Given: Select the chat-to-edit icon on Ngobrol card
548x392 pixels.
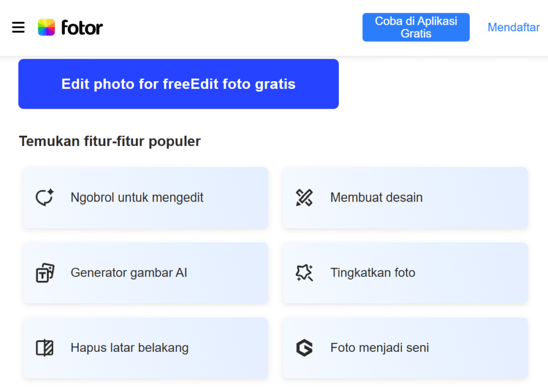Looking at the screenshot, I should 45,197.
